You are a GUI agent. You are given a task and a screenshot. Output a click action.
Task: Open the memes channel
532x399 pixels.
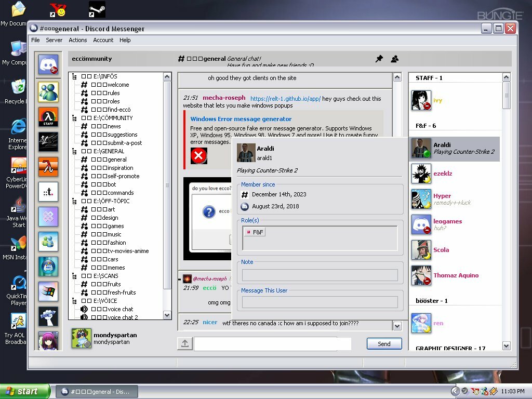click(103, 268)
